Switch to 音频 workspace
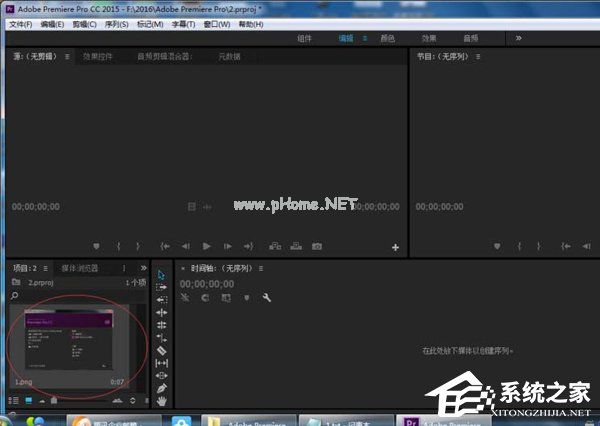The width and height of the screenshot is (600, 426). 471,38
